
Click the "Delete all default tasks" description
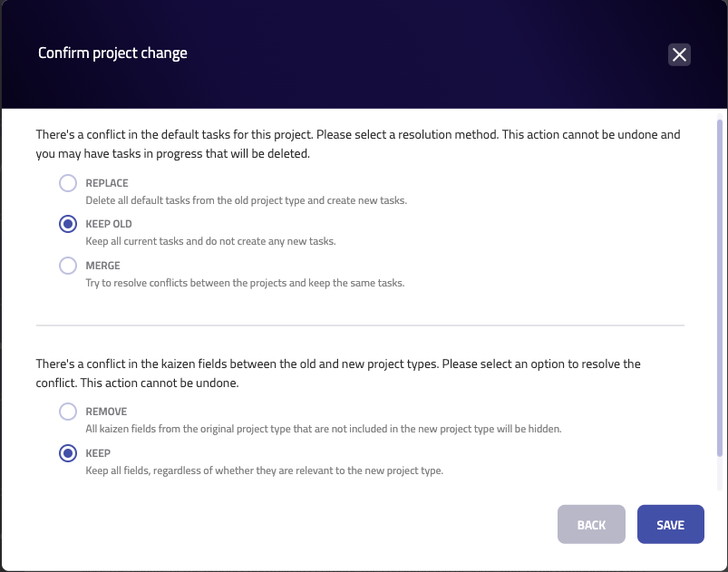pos(246,199)
